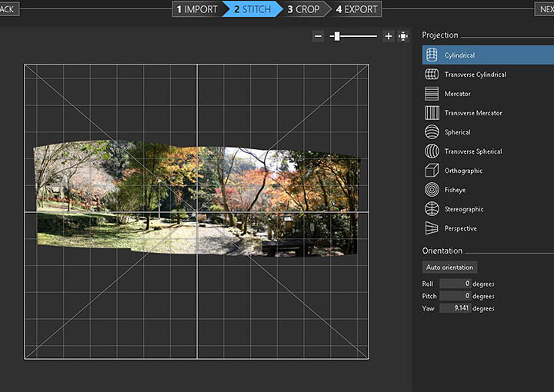This screenshot has height=392, width=554.
Task: Click the Yaw degrees input field
Action: [x=456, y=308]
